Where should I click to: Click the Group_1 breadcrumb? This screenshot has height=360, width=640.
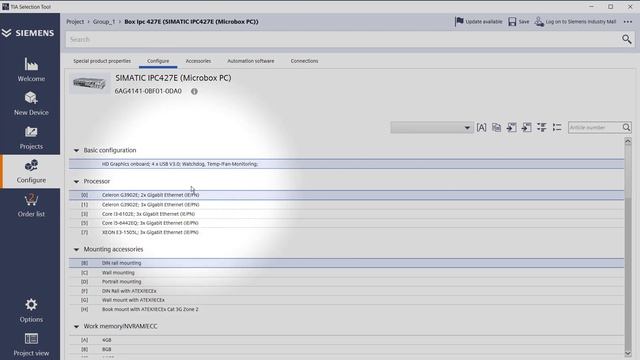104,22
